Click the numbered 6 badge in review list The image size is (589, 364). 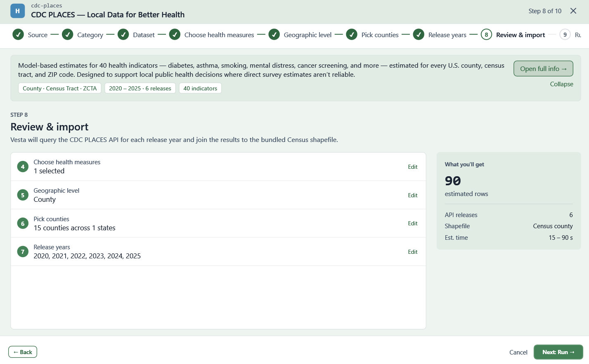[23, 224]
